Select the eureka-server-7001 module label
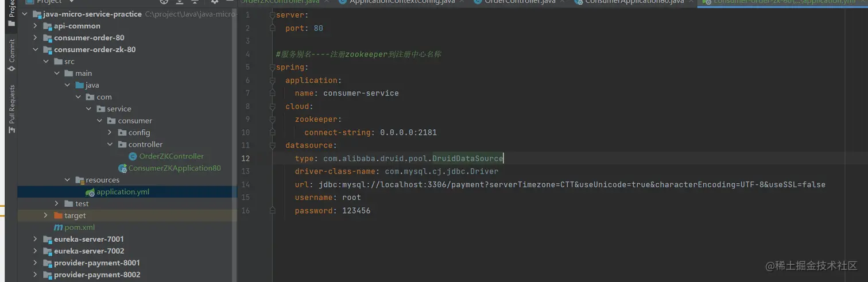Image resolution: width=868 pixels, height=282 pixels. click(x=89, y=239)
